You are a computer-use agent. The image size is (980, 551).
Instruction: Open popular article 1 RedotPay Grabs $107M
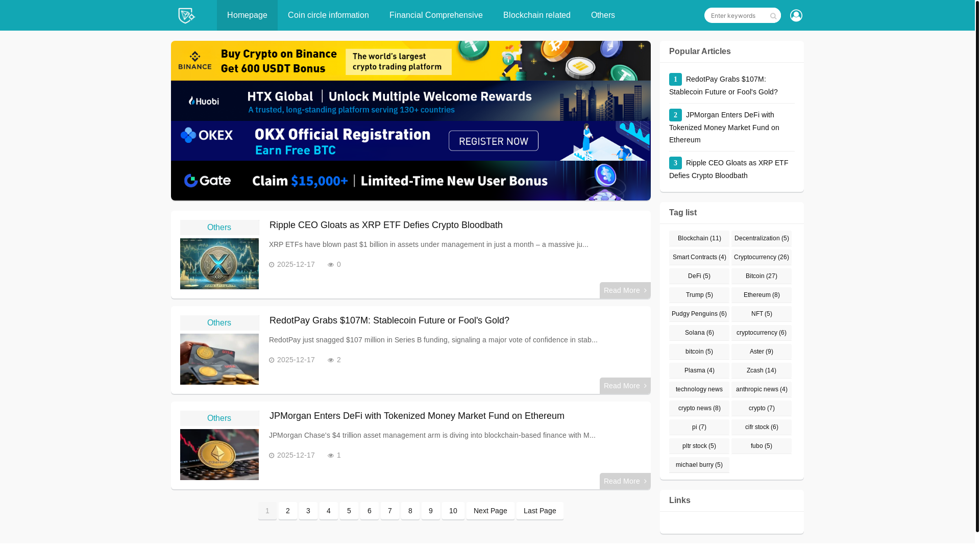724,85
